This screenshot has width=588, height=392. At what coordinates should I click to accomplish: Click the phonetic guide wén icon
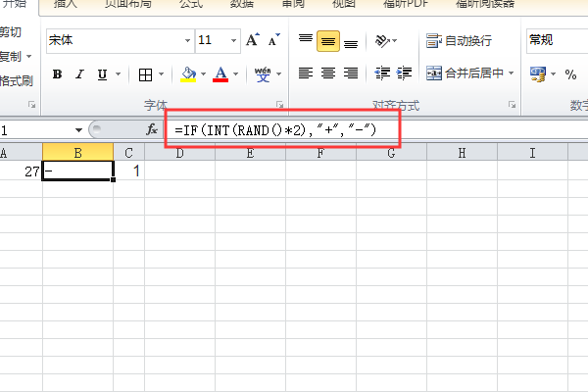click(x=263, y=74)
